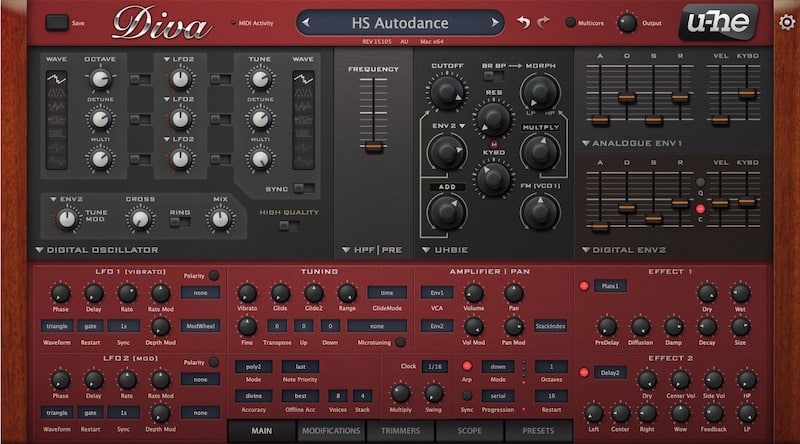Click the amplifier Pan knob
The image size is (800, 444).
[x=514, y=293]
